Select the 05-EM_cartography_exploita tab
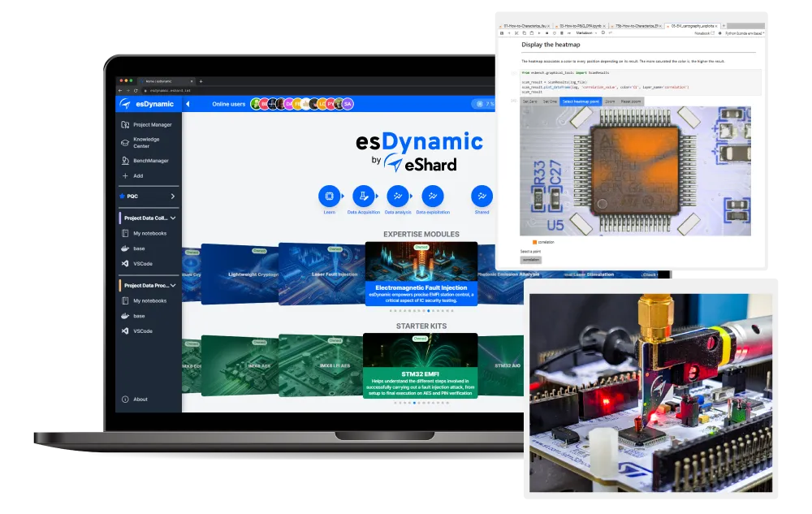Screen dimensions: 812x514 pyautogui.click(x=693, y=26)
